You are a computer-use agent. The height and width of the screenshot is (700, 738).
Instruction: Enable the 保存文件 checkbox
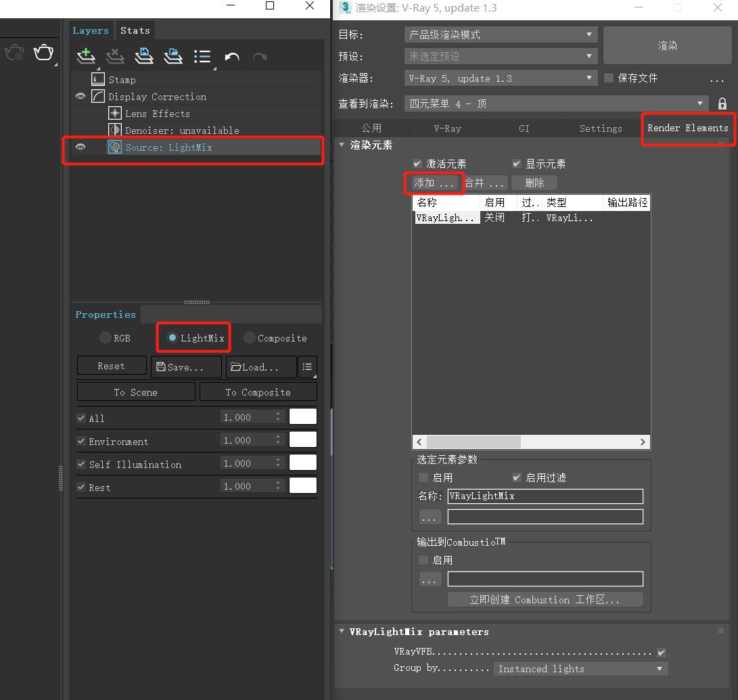click(x=609, y=78)
